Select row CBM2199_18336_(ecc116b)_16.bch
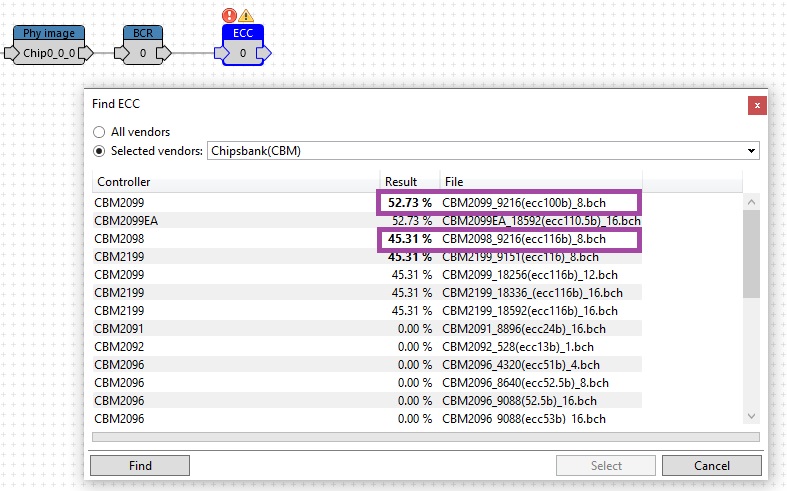Image resolution: width=787 pixels, height=491 pixels. (x=367, y=293)
